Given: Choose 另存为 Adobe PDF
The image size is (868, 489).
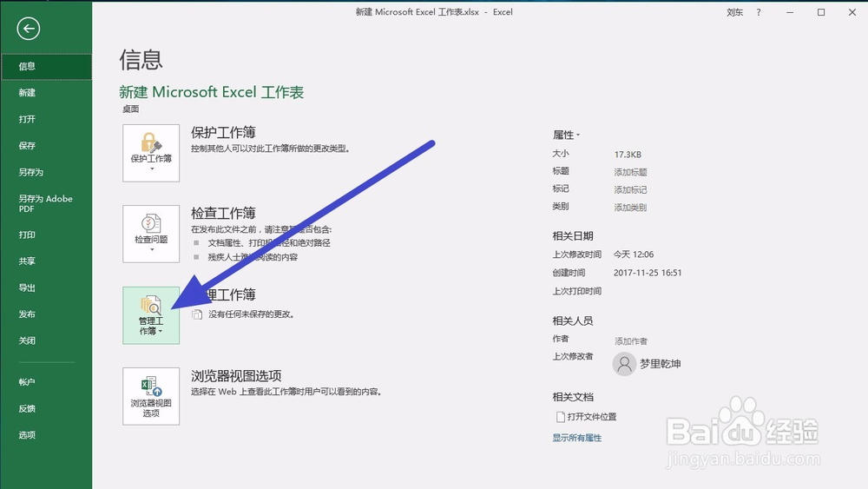Looking at the screenshot, I should 46,204.
